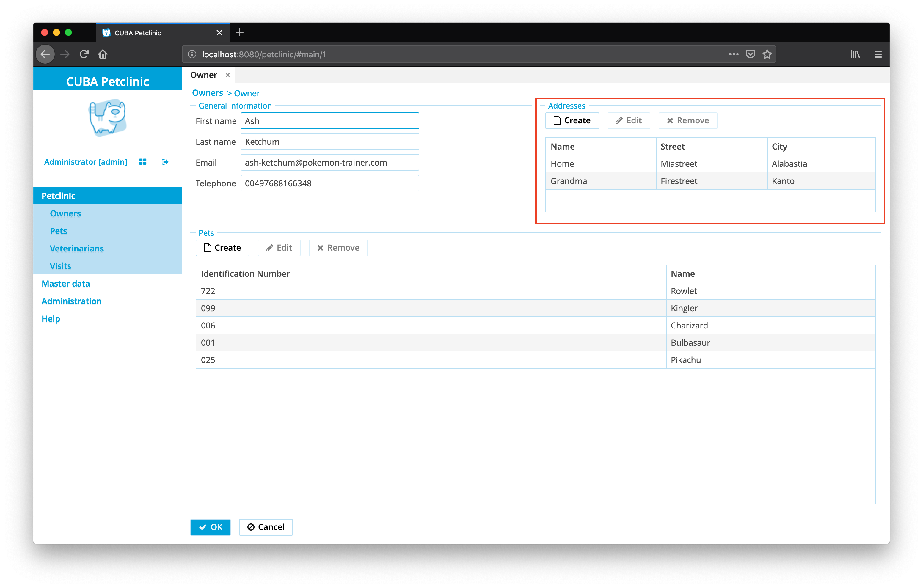The image size is (923, 588).
Task: Expand the Administration menu
Action: [71, 301]
